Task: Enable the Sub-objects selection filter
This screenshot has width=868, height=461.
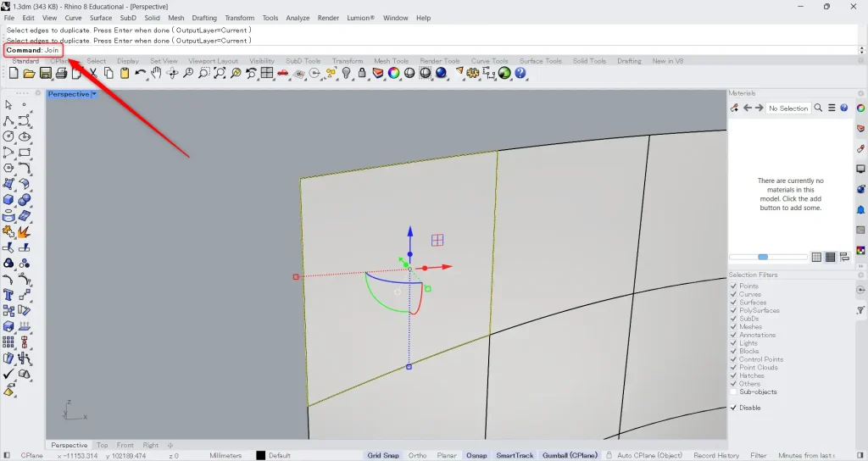Action: coord(733,392)
